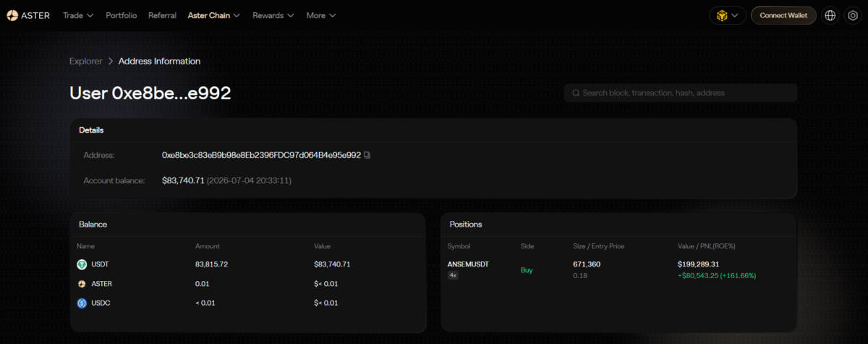Go to the Portfolio page
Image resolution: width=868 pixels, height=344 pixels.
[121, 15]
